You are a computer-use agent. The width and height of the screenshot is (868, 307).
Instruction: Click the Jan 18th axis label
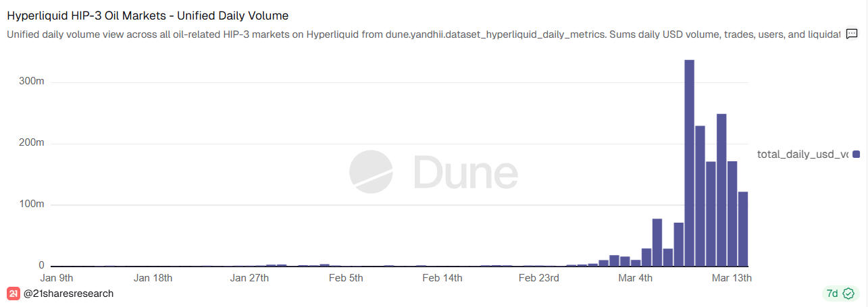[153, 277]
